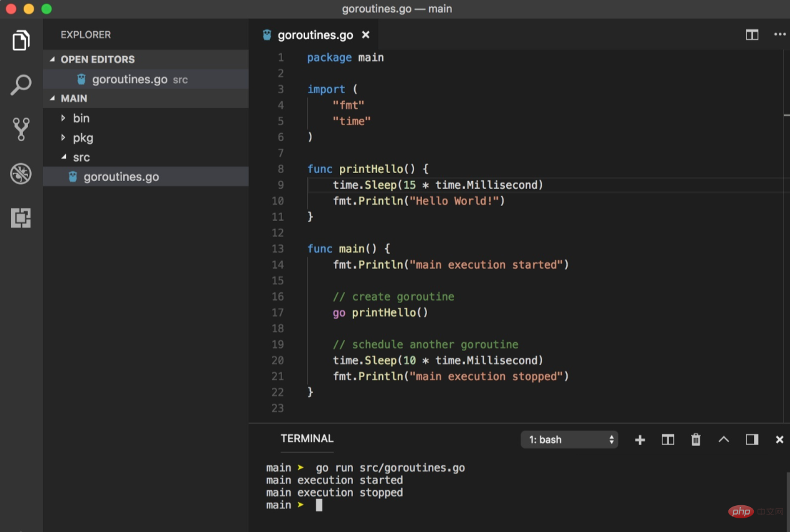Open goroutines.go under src in file tree
The image size is (790, 532).
click(x=121, y=177)
